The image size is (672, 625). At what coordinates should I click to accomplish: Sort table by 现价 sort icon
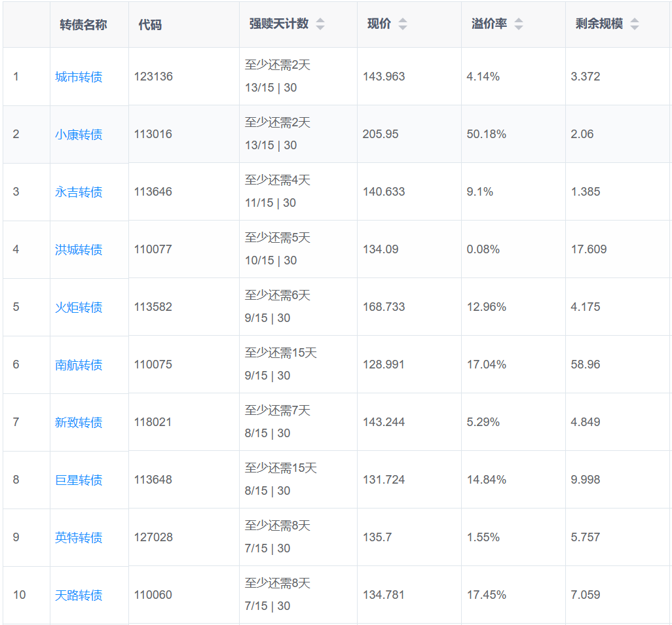pyautogui.click(x=402, y=24)
